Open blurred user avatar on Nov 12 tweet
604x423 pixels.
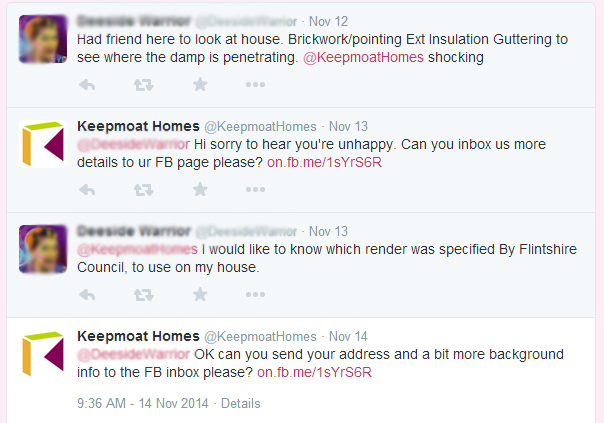(43, 39)
